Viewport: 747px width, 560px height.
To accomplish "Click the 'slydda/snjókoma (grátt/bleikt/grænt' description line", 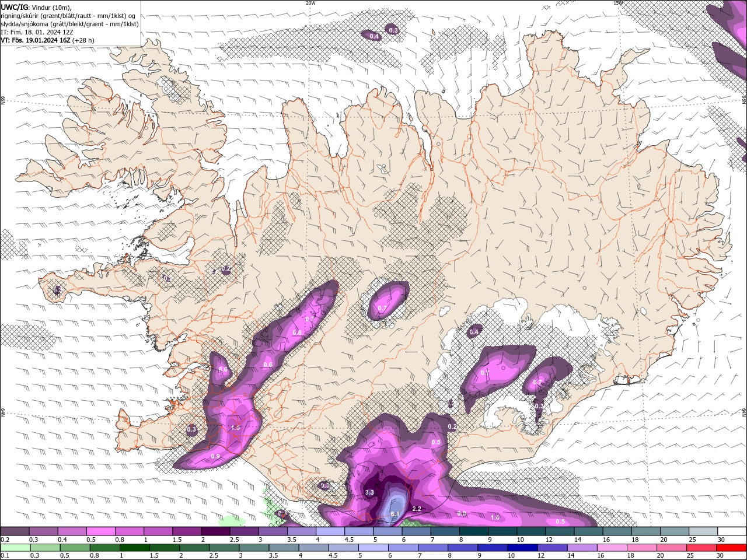I will tap(69, 24).
